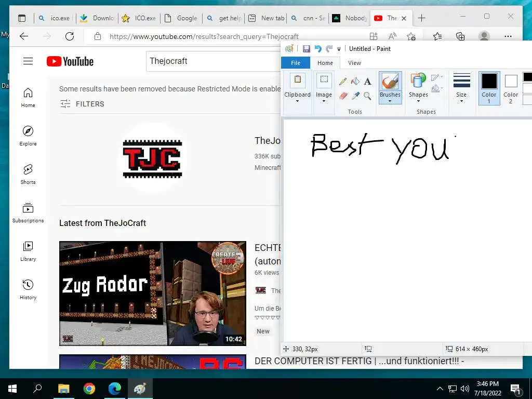
Task: Open Edge Favorites star list icon
Action: [x=437, y=36]
